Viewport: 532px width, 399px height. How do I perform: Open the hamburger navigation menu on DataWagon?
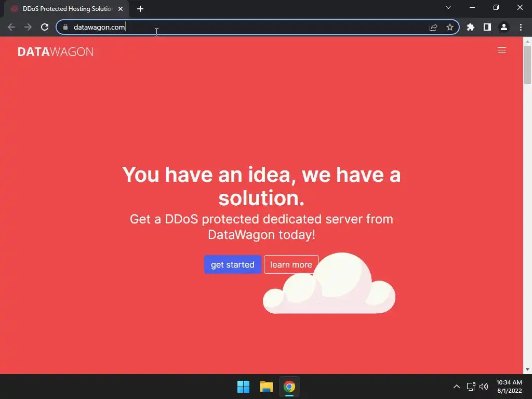(501, 50)
